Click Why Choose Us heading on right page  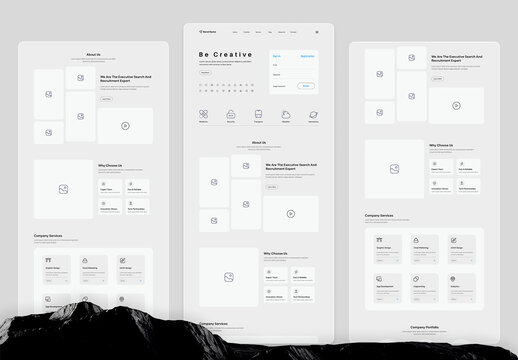[x=441, y=145]
